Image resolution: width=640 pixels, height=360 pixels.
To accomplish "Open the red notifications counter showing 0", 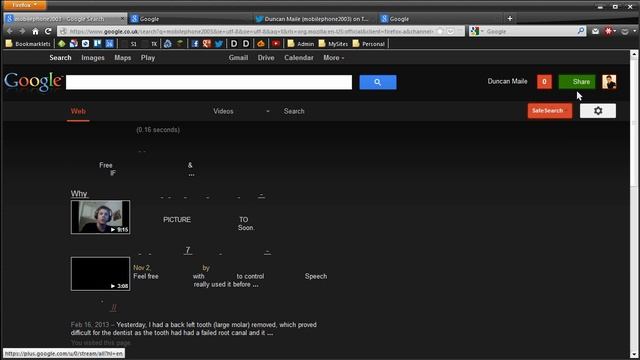I will pos(544,82).
